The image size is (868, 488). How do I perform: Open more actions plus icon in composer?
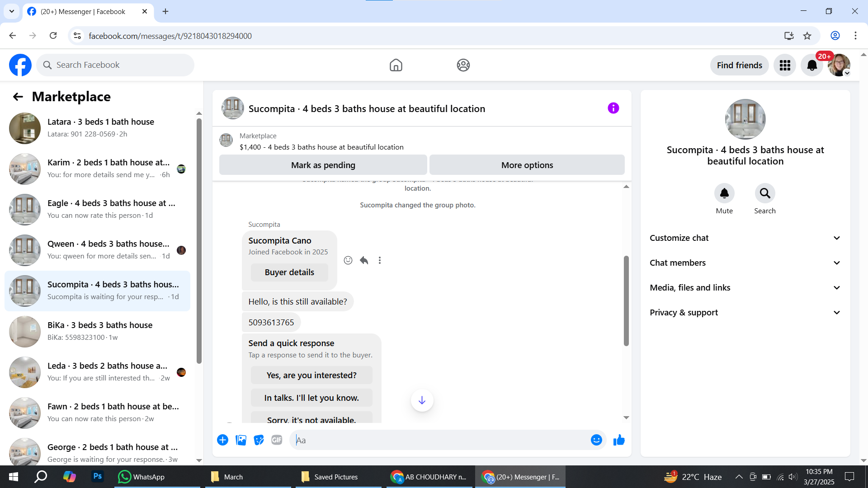222,440
